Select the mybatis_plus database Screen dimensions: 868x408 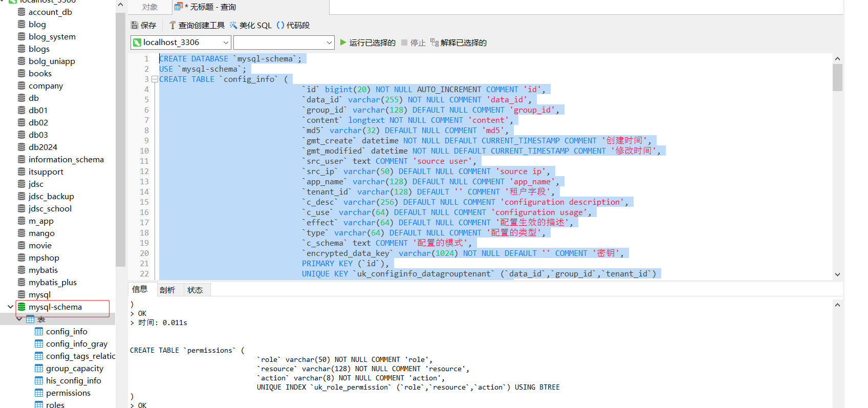point(52,282)
